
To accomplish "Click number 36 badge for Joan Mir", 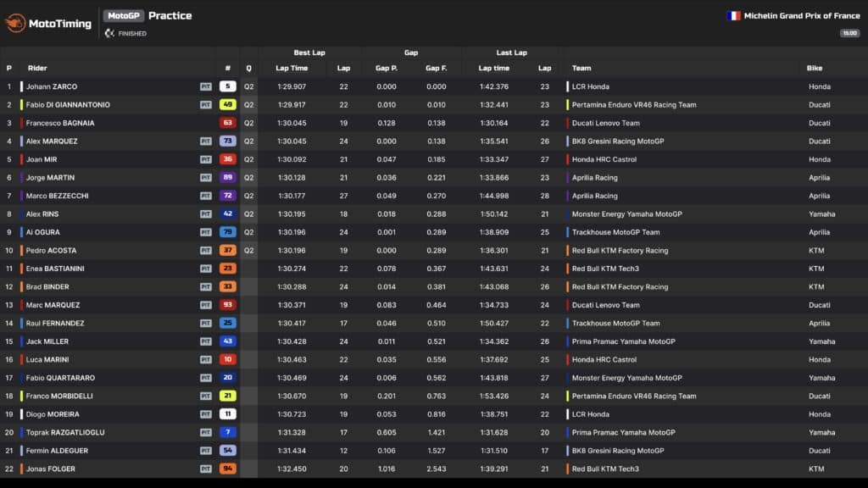I will (227, 159).
